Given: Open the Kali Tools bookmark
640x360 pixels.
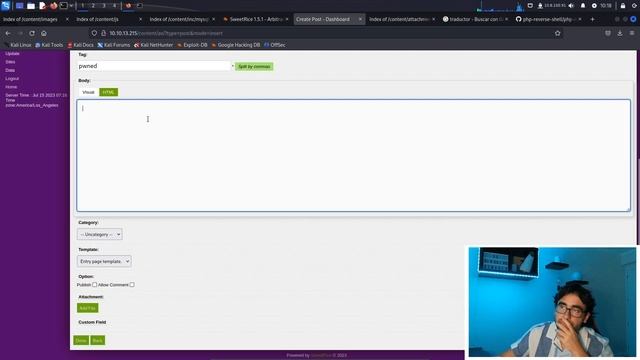Looking at the screenshot, I should (x=49, y=45).
